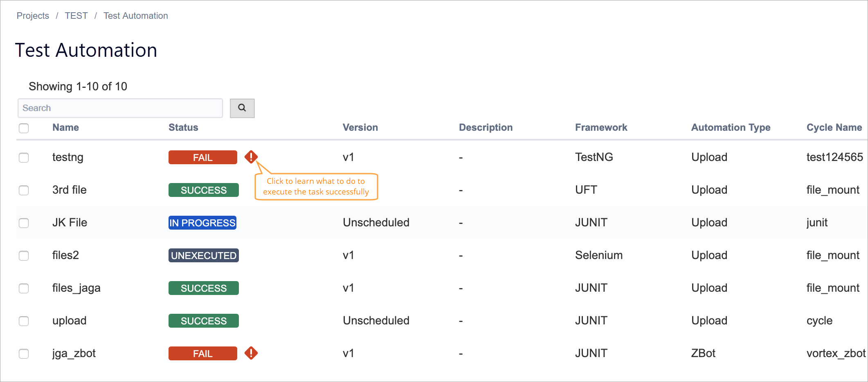Click the Test Automation breadcrumb
The image size is (868, 382).
pos(135,16)
